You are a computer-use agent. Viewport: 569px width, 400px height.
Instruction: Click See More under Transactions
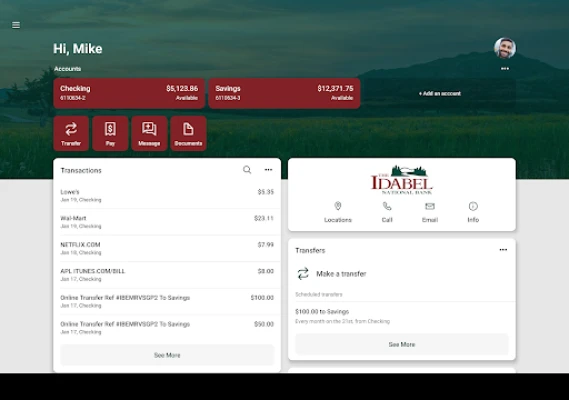tap(167, 355)
